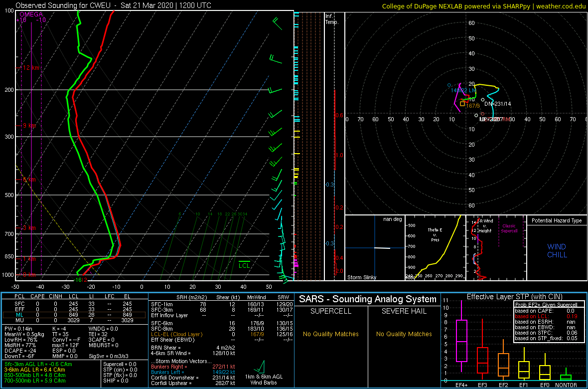This screenshot has height=389, width=588.
Task: Select the EFF parcel row
Action: (74, 309)
